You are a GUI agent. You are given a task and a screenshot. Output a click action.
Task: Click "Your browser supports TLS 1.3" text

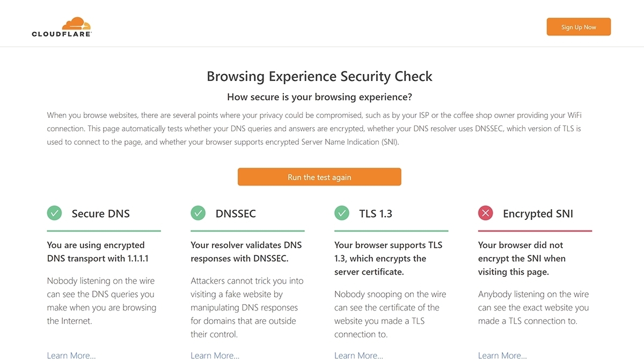pos(389,258)
